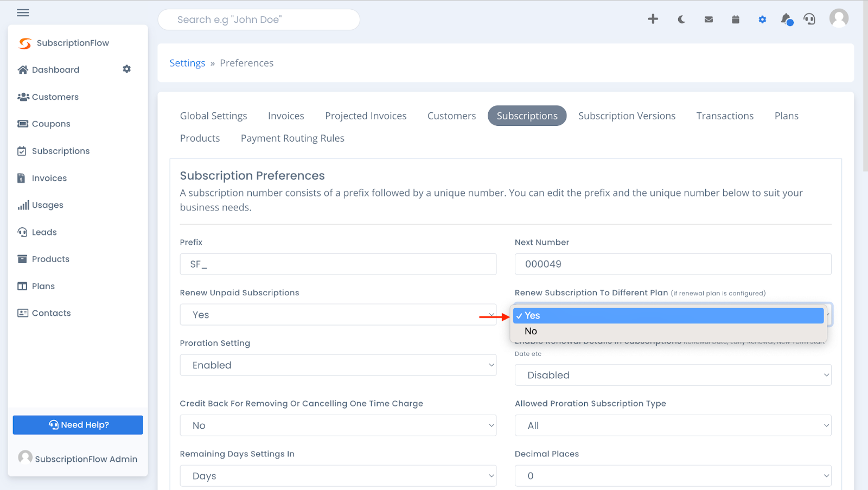
Task: Open the notifications bell icon
Action: point(786,19)
